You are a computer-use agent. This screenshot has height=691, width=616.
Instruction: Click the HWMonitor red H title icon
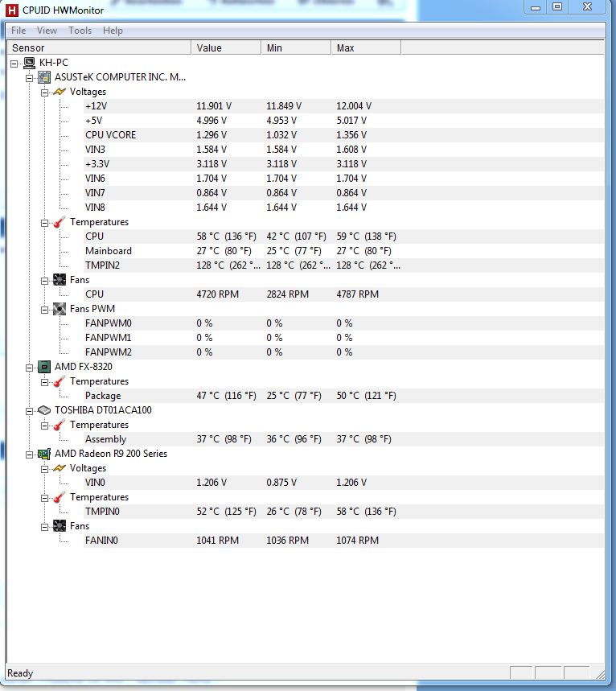pyautogui.click(x=12, y=10)
